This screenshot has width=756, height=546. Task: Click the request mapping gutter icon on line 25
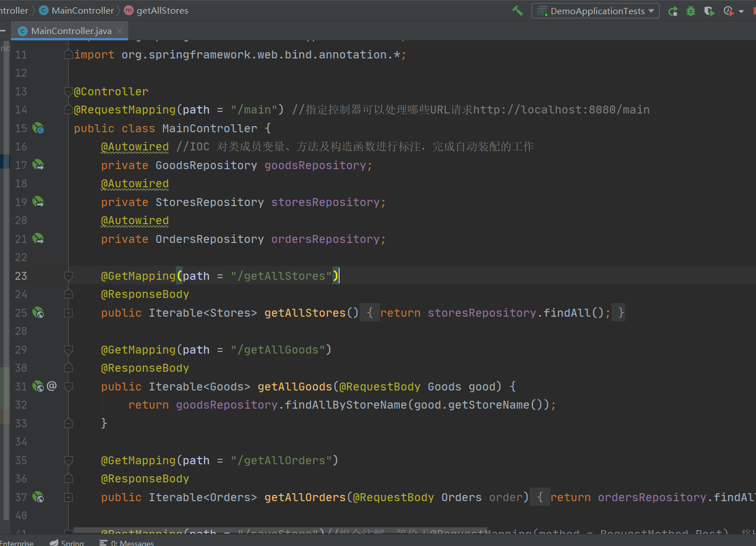tap(39, 313)
